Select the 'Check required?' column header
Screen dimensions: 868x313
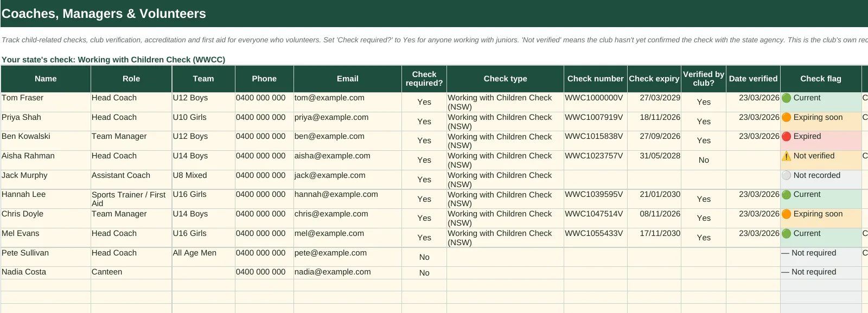(424, 79)
